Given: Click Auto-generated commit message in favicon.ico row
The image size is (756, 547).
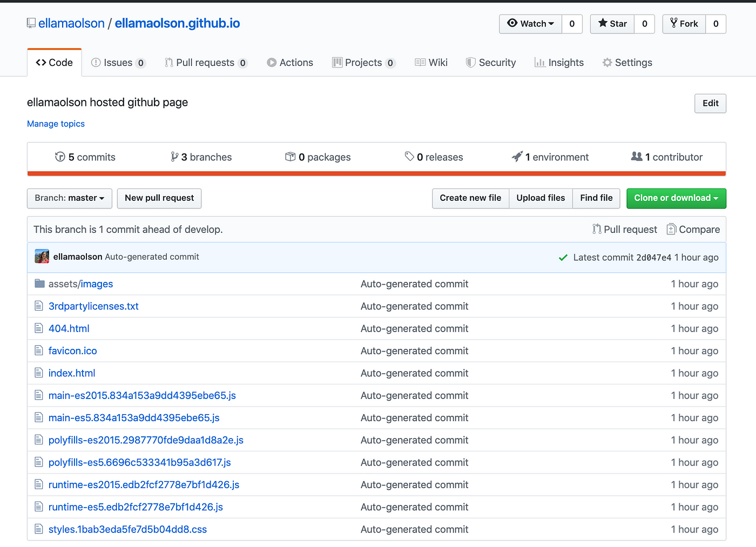Looking at the screenshot, I should [414, 351].
